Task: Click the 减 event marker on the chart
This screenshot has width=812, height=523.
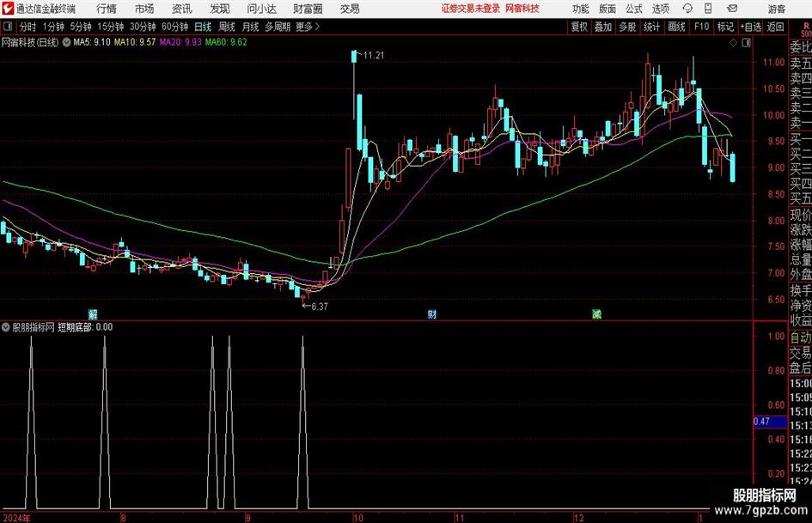Action: point(596,314)
